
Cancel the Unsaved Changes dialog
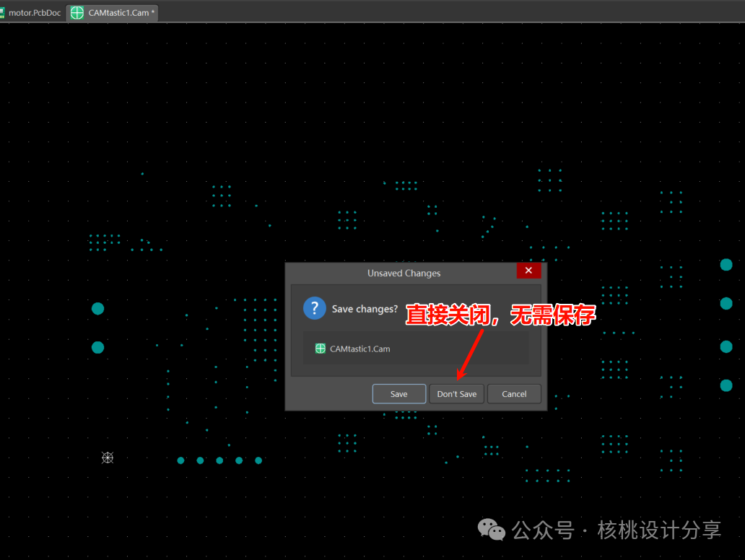coord(514,394)
